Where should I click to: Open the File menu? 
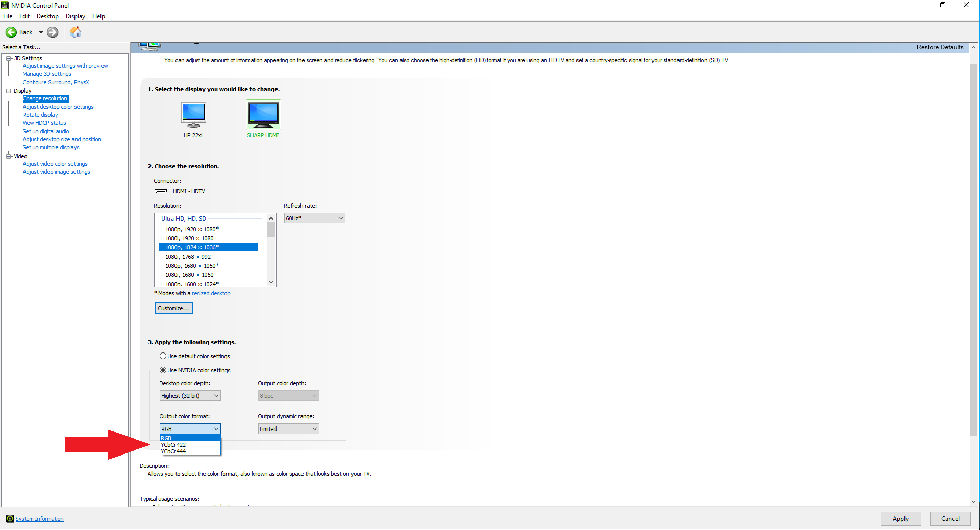(8, 16)
